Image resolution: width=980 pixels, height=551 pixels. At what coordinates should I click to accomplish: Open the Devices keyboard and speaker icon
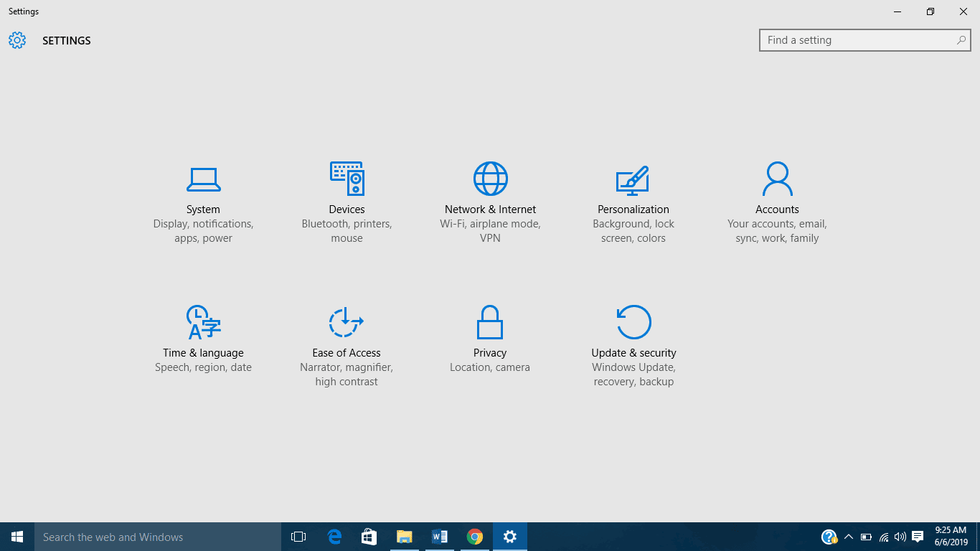coord(347,178)
